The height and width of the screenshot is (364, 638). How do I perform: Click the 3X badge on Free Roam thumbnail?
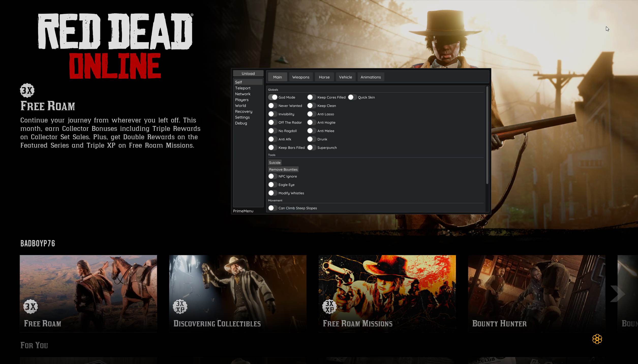point(31,306)
